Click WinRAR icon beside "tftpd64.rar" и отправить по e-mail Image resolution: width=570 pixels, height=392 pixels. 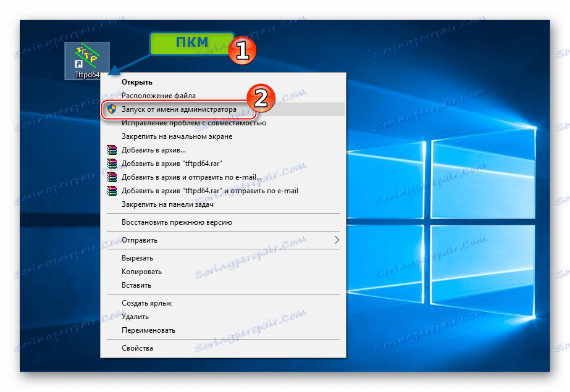coord(112,190)
